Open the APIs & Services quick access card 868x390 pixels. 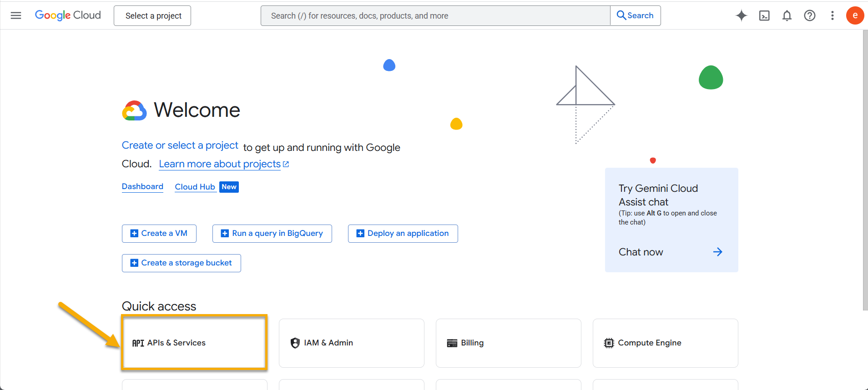(194, 343)
